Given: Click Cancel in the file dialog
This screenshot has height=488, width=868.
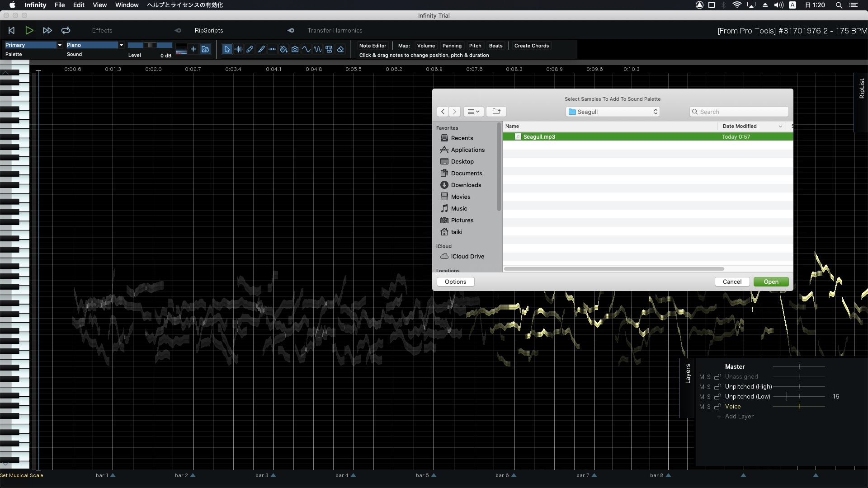Looking at the screenshot, I should 732,282.
